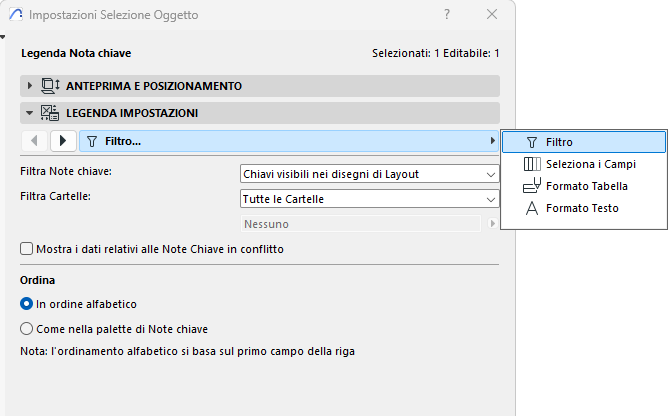Select In ordine alfabetico option

pos(27,303)
